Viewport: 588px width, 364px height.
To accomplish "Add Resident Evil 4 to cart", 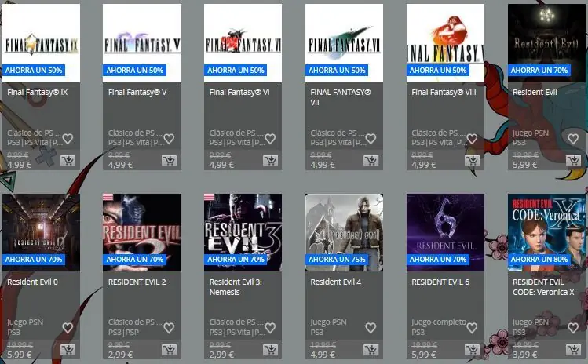I will (371, 350).
